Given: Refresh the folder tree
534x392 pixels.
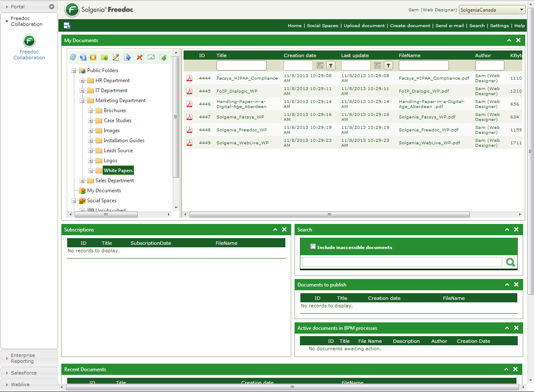Looking at the screenshot, I should click(73, 57).
